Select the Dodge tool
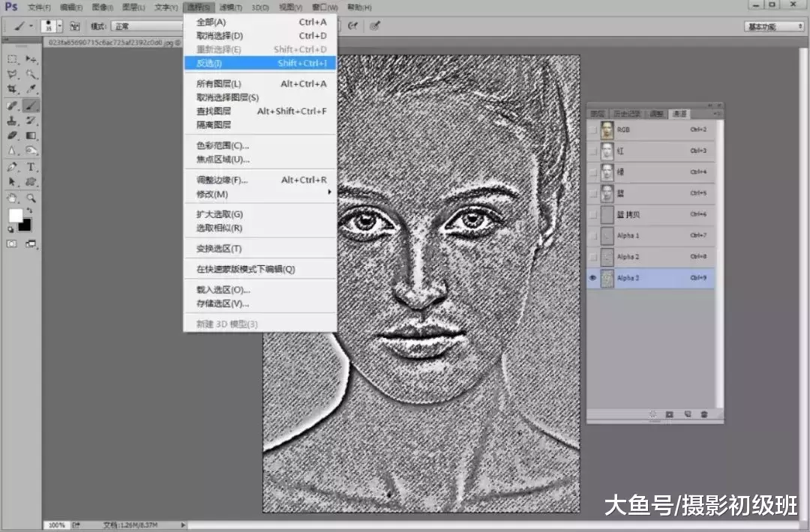Image resolution: width=810 pixels, height=532 pixels. tap(31, 151)
